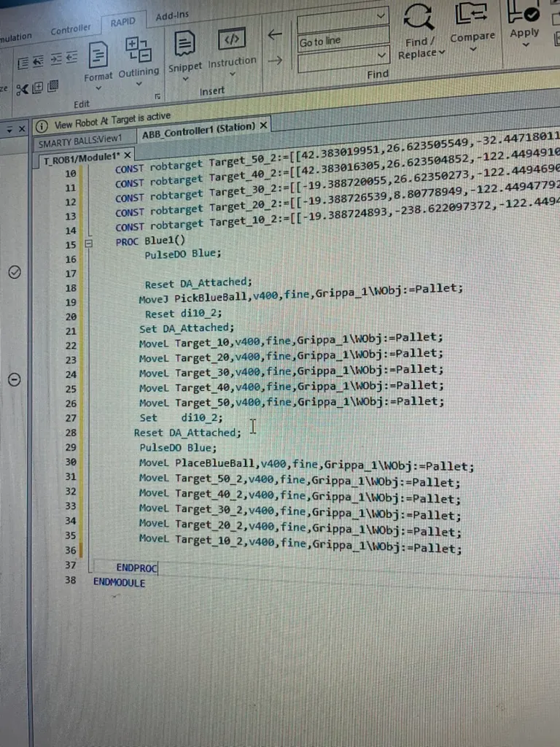Click the first PulseDO Blue; line after PROC Blue1()
The height and width of the screenshot is (747, 560).
tap(183, 254)
